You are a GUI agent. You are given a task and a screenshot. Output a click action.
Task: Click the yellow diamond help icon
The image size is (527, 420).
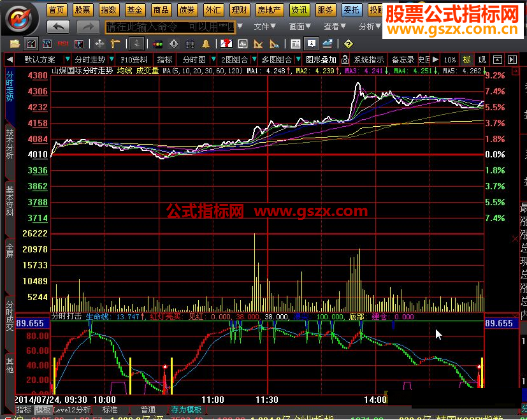click(349, 44)
